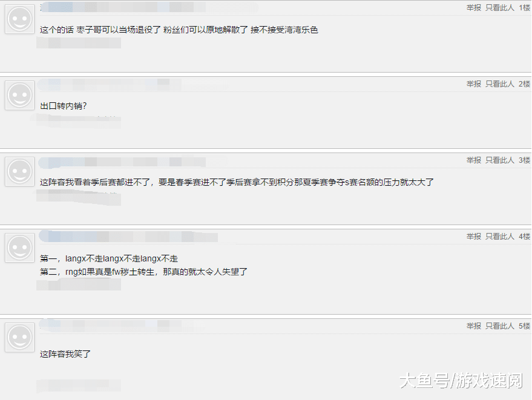Viewport: 532px width, 400px height.
Task: Show only 4楼 author via 只看此人
Action: (500, 237)
